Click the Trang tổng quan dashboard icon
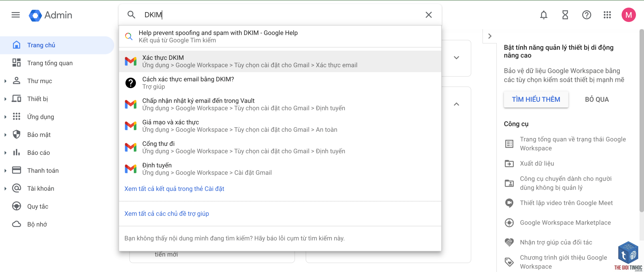Viewport: 644px width, 272px height. 17,63
